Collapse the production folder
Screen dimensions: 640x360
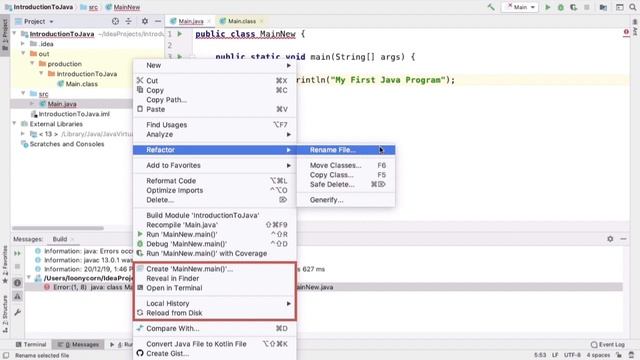[x=32, y=64]
